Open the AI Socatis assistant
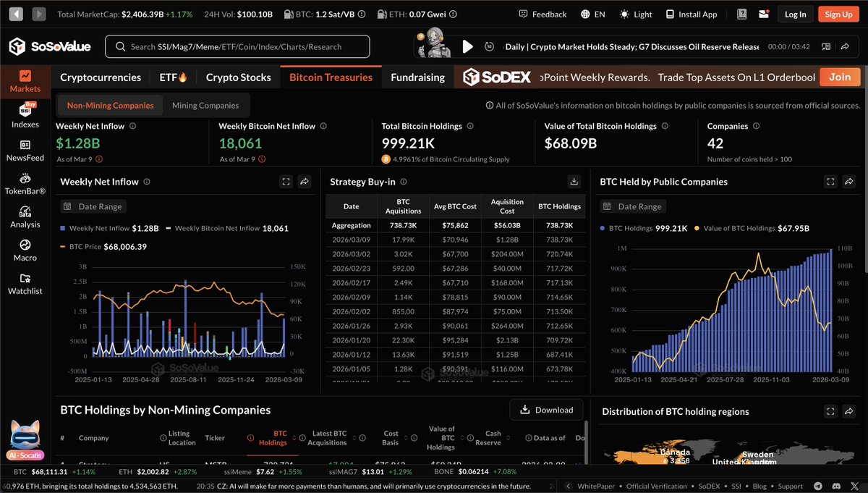868x493 pixels. point(26,440)
